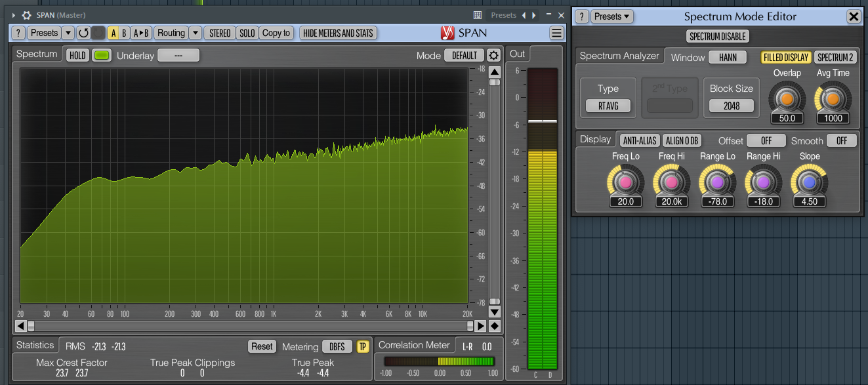This screenshot has width=868, height=385.
Task: Open the Presets dropdown in Spectrum Mode Editor
Action: [611, 16]
